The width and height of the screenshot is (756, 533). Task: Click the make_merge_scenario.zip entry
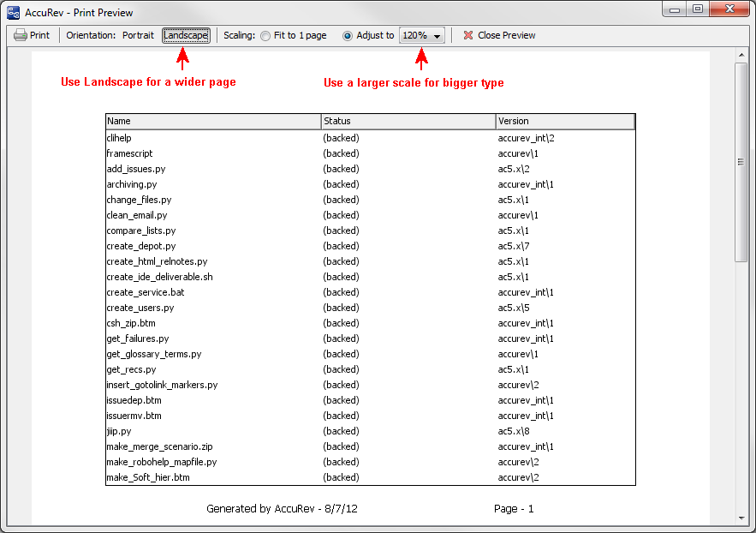click(x=159, y=446)
